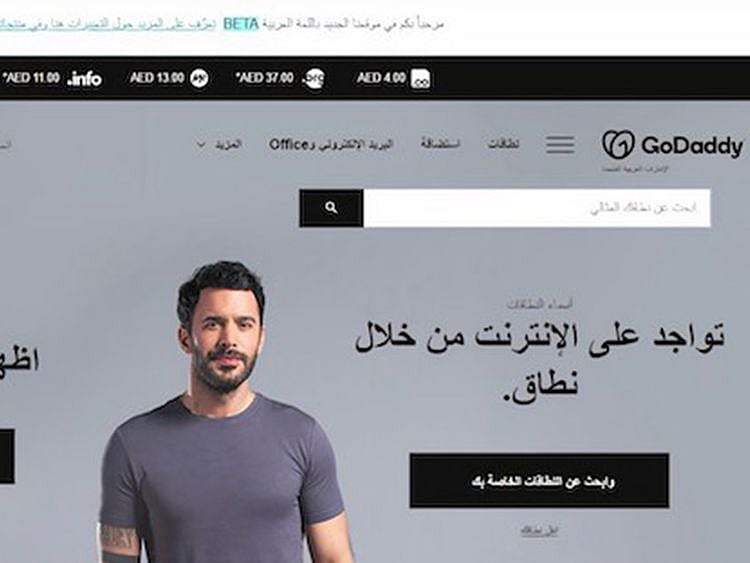Click the magnifying glass search button
The width and height of the screenshot is (750, 563).
coord(331,208)
